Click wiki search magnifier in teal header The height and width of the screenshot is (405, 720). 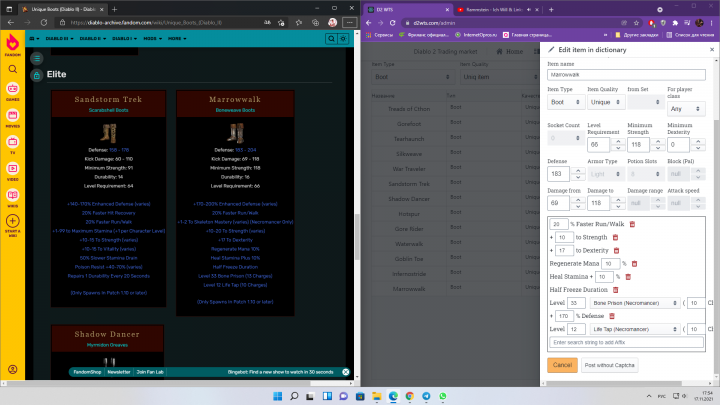[x=331, y=39]
